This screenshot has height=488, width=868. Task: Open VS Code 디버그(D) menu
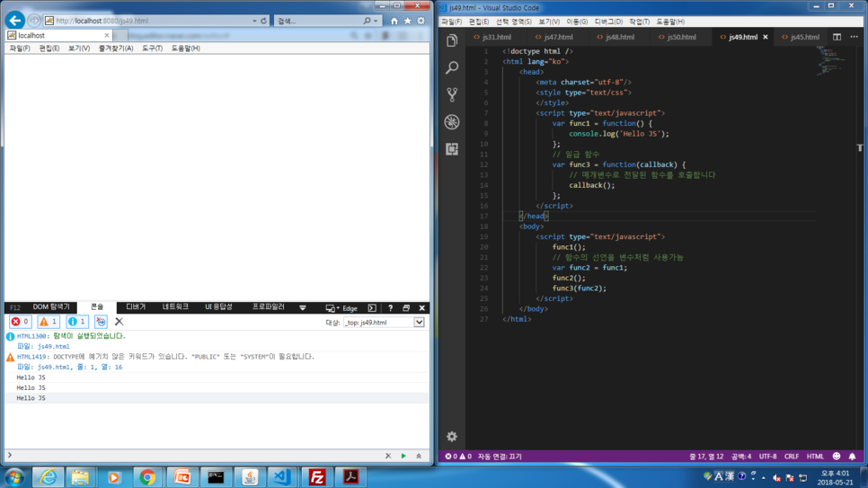pyautogui.click(x=608, y=22)
